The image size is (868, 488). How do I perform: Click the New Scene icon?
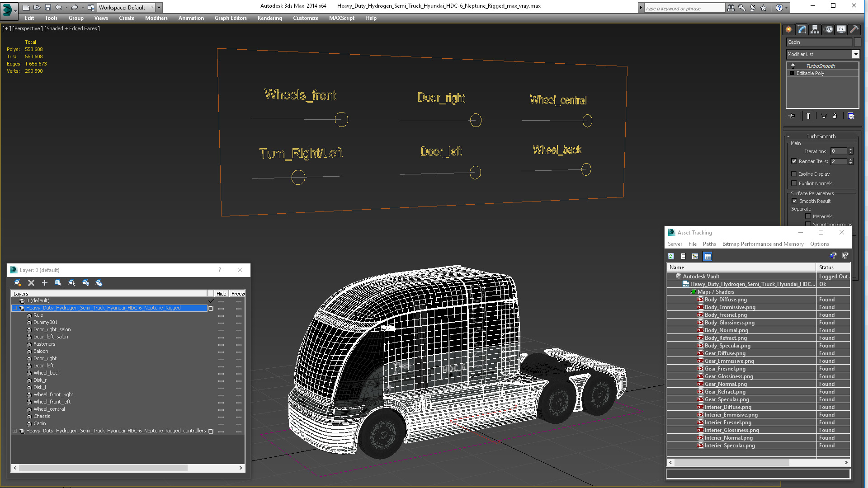26,7
